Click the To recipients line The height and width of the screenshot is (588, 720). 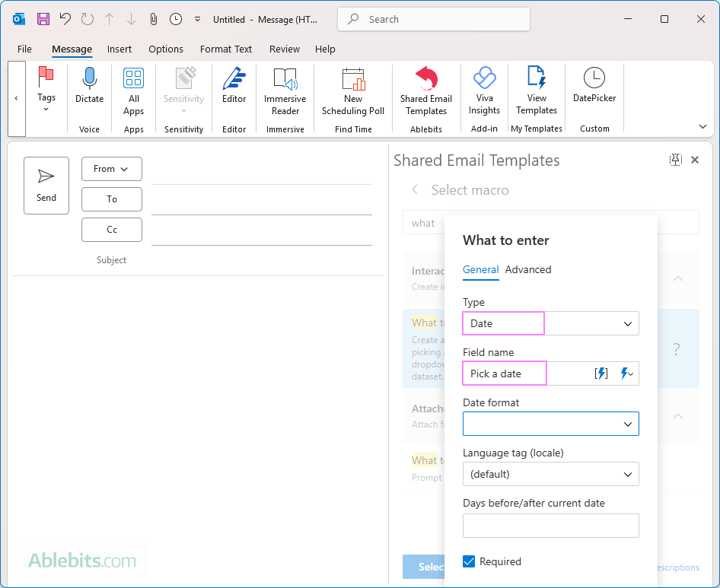pyautogui.click(x=262, y=200)
